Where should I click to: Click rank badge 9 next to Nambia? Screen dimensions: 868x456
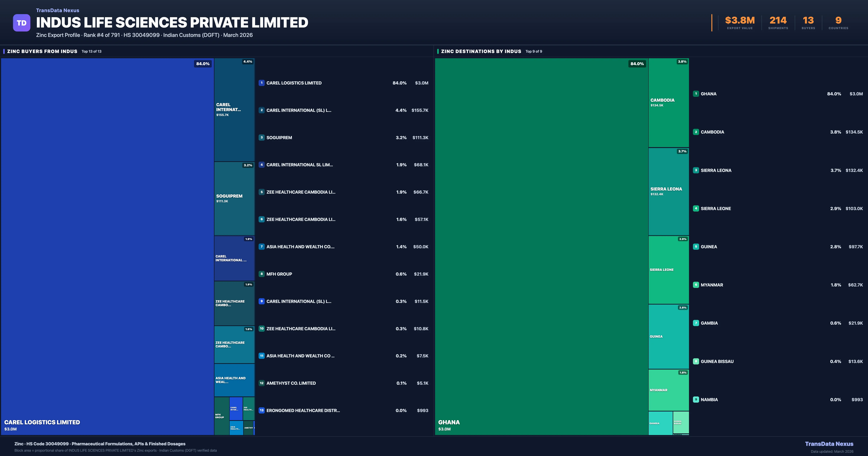click(x=696, y=399)
